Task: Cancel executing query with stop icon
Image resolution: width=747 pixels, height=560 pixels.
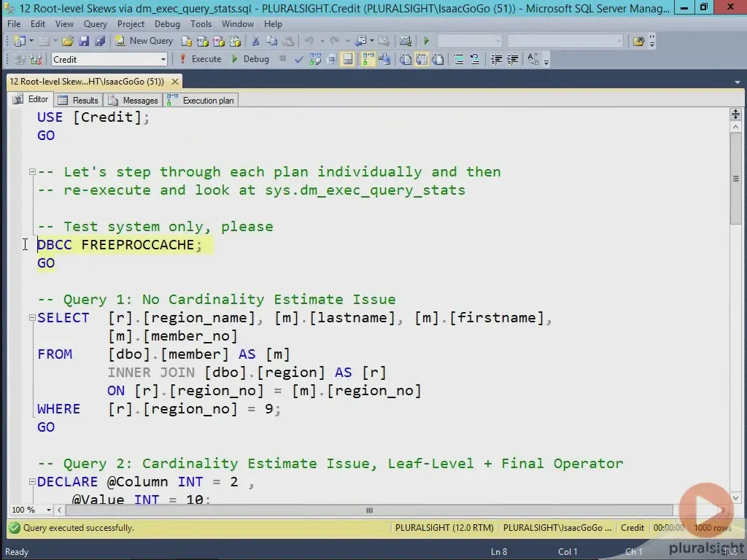Action: coord(282,58)
